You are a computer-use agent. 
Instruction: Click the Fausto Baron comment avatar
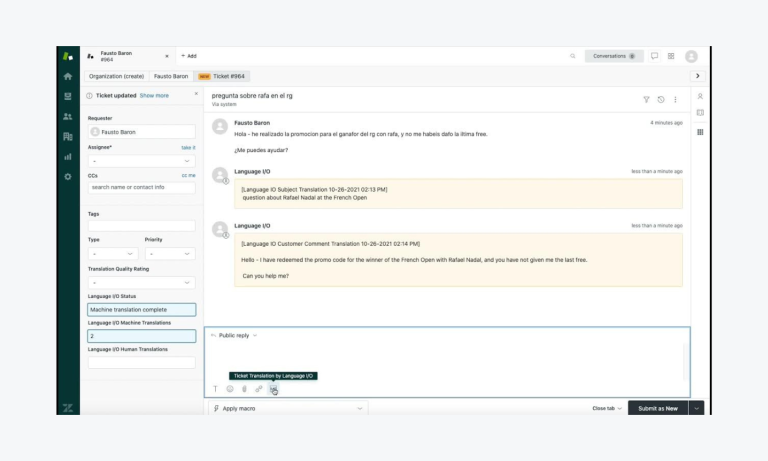tap(220, 126)
